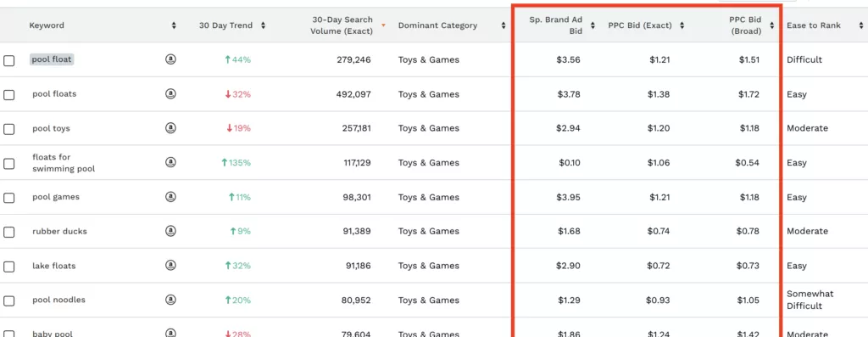Sort by 30-Day Search Volume header
The image size is (868, 337).
(x=342, y=25)
